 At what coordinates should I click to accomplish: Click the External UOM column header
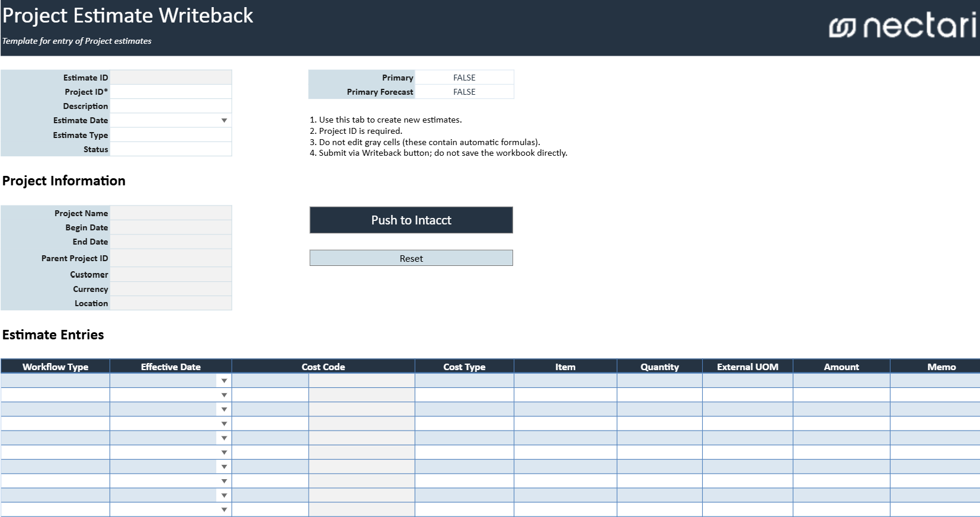pos(748,367)
